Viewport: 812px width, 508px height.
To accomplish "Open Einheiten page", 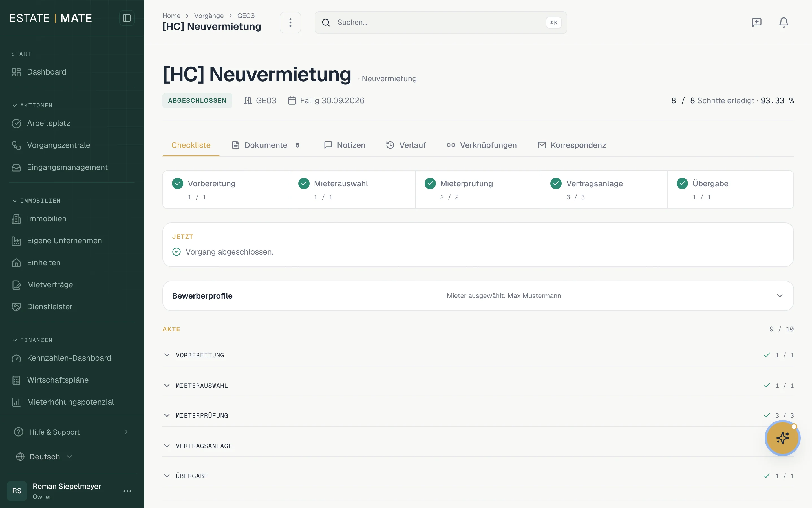I will [x=72, y=263].
